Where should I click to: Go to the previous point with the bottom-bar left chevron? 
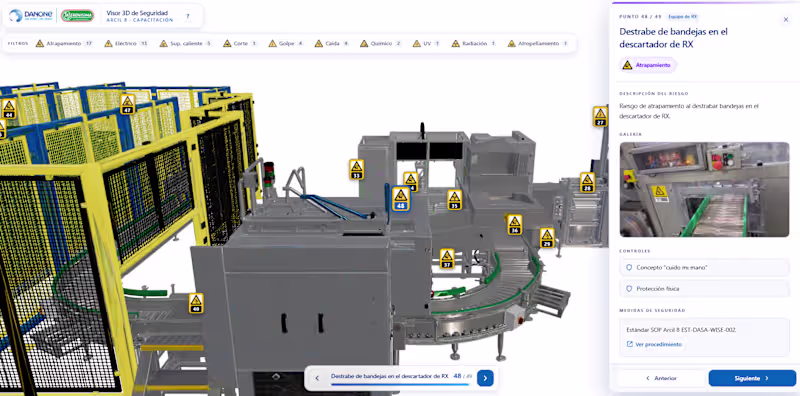pos(317,378)
